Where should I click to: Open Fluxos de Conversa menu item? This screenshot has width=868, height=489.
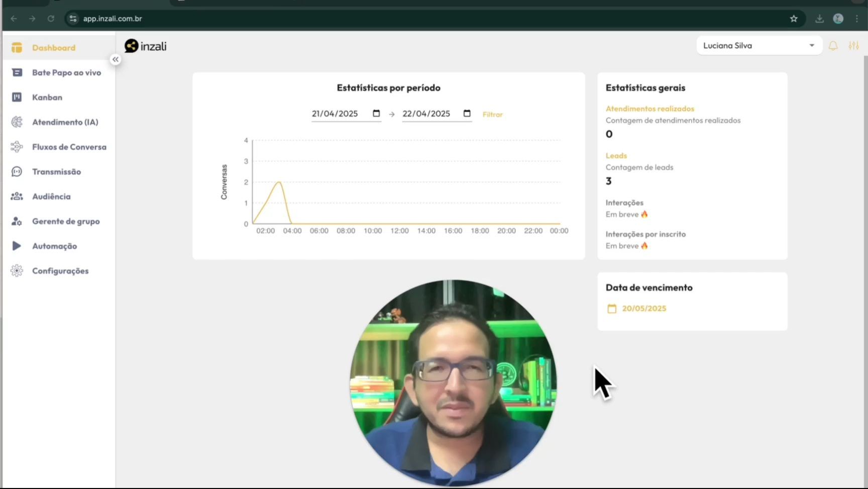[x=58, y=147]
